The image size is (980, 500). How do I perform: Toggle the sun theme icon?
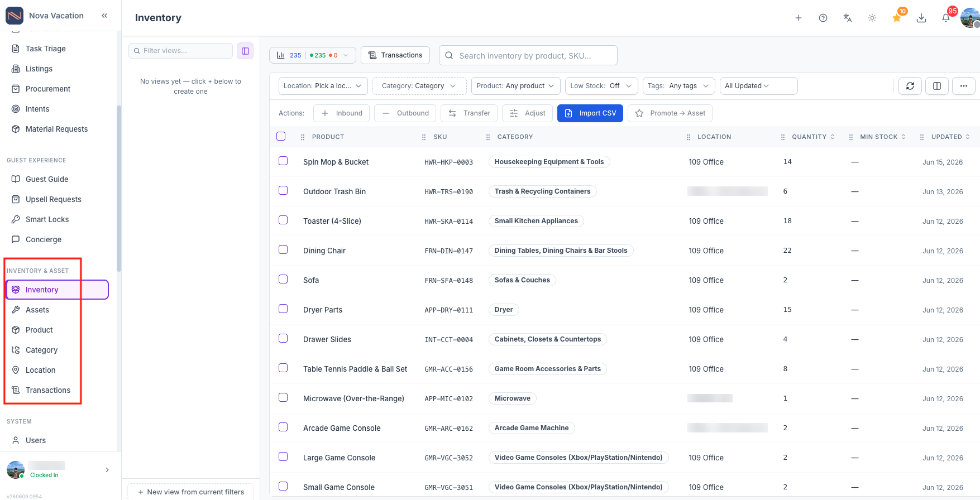tap(872, 18)
